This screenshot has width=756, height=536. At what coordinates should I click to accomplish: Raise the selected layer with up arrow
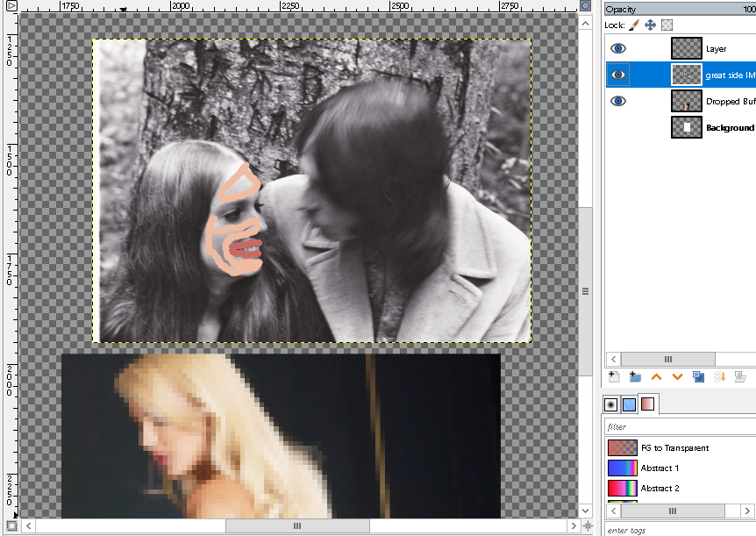[x=656, y=376]
